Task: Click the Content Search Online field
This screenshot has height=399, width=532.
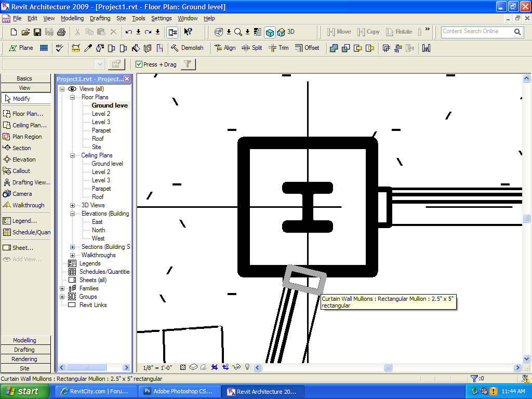Action: tap(476, 32)
